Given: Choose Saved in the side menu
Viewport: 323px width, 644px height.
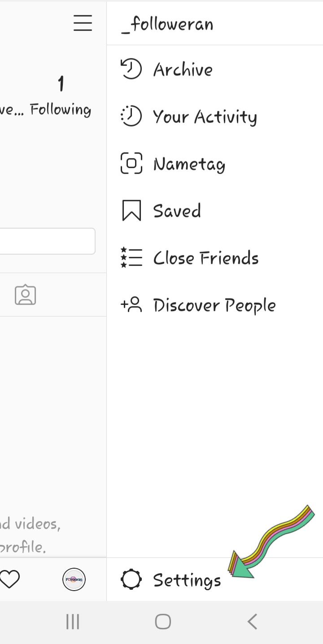Looking at the screenshot, I should tap(177, 210).
